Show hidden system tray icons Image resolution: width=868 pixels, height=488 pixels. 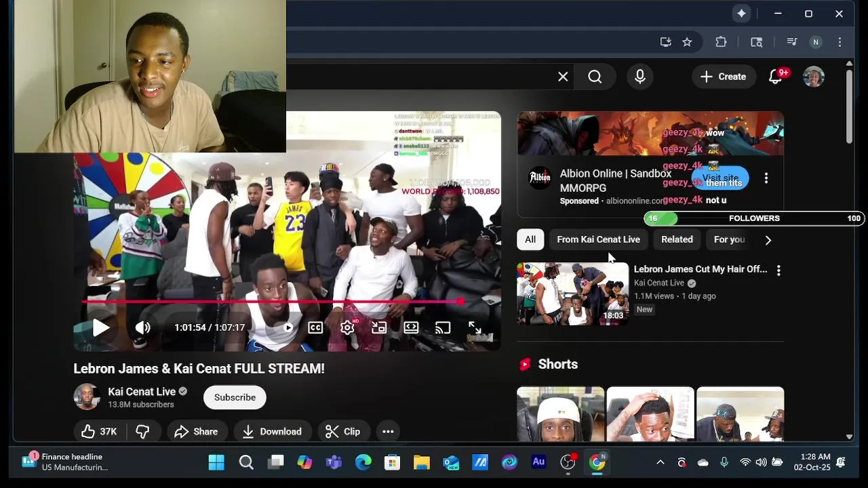pos(660,462)
